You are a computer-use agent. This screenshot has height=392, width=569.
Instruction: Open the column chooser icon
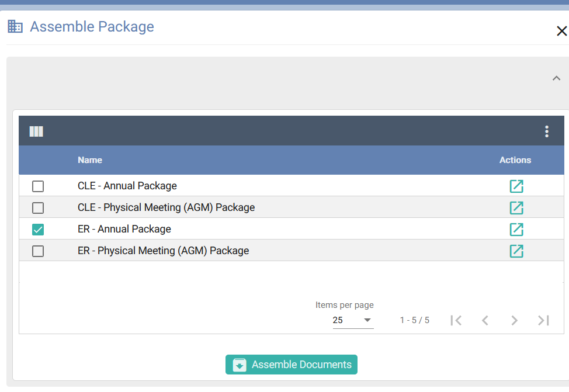[36, 131]
